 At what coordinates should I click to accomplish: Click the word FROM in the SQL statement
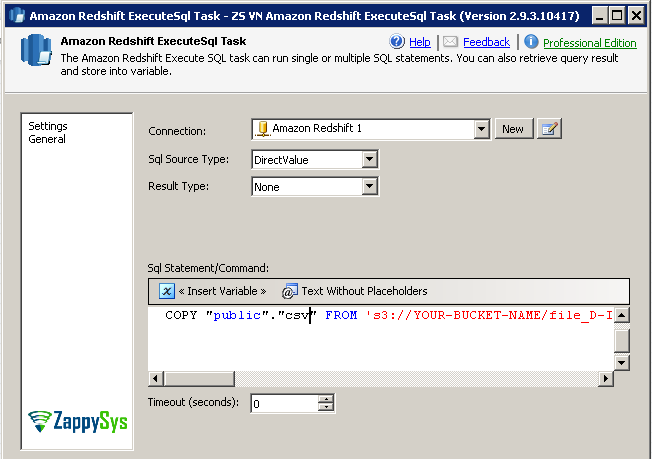pos(341,315)
